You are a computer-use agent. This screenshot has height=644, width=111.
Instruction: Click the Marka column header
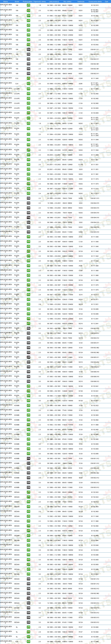6,2
